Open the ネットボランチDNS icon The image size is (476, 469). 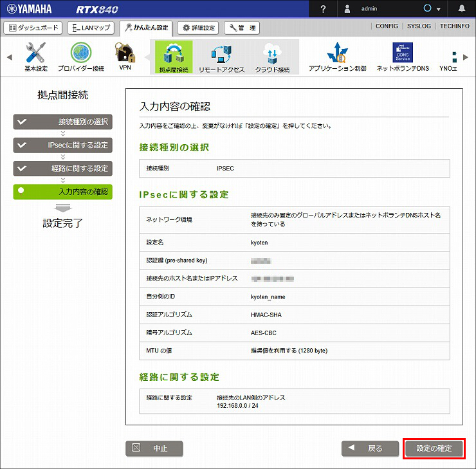403,57
